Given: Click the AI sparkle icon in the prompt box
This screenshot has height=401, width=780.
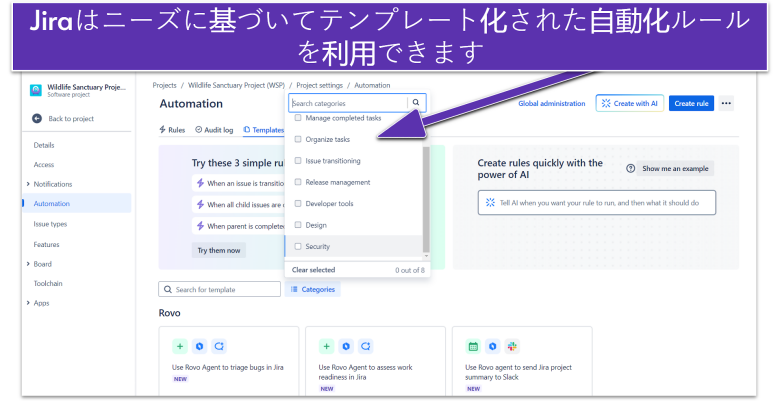Looking at the screenshot, I should 490,202.
